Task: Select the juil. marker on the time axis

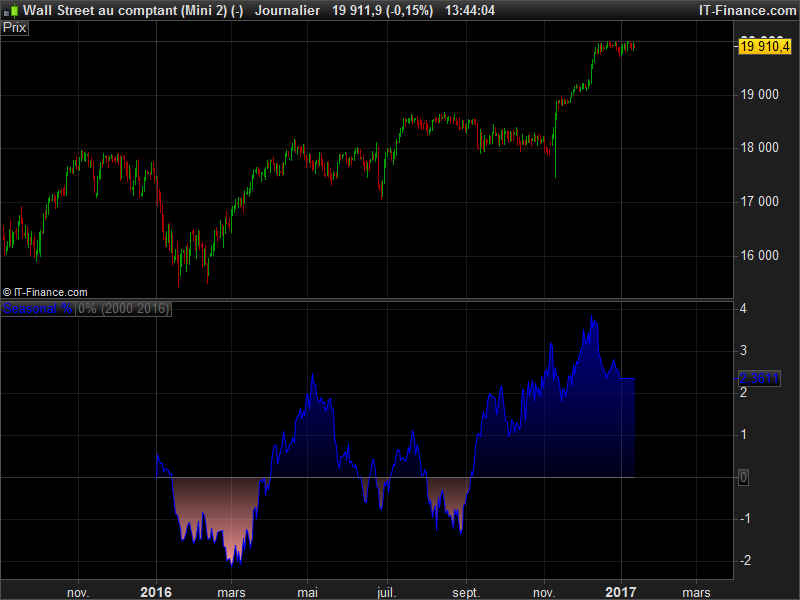Action: tap(386, 592)
